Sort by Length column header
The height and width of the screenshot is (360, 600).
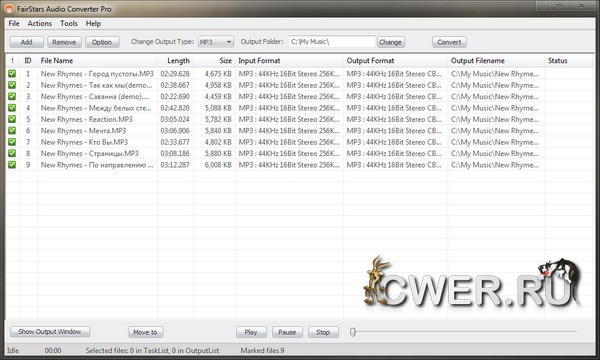(175, 60)
